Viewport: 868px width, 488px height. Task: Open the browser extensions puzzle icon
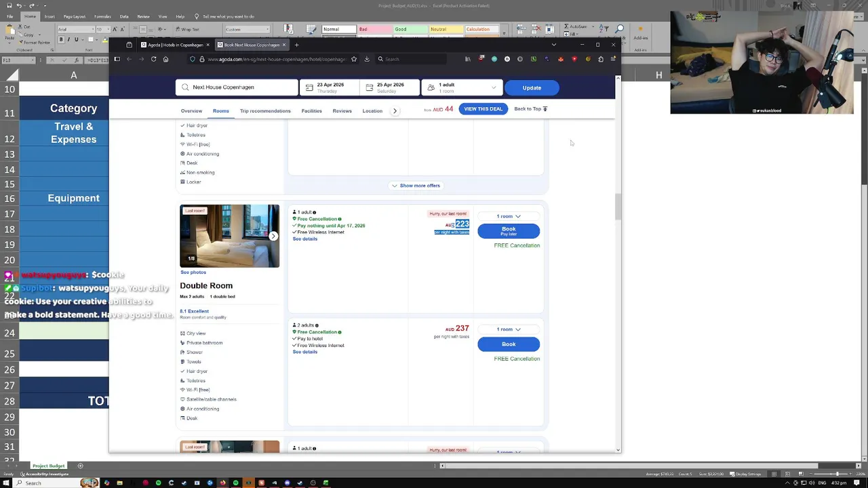click(x=600, y=59)
